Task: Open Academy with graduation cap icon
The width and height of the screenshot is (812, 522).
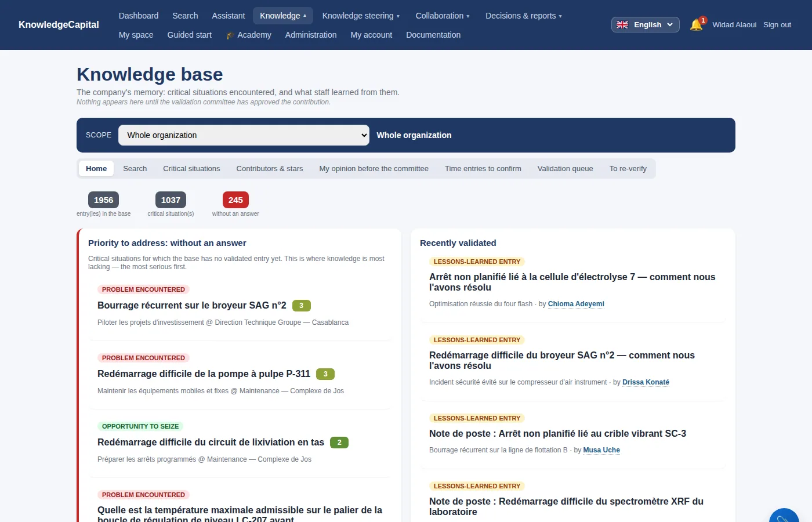Action: click(x=249, y=35)
